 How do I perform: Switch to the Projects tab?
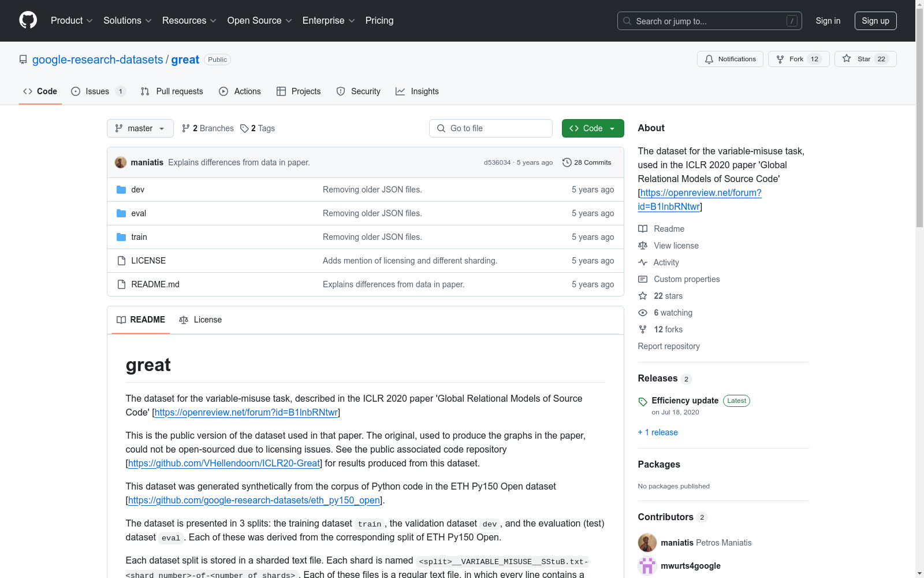[x=299, y=91]
